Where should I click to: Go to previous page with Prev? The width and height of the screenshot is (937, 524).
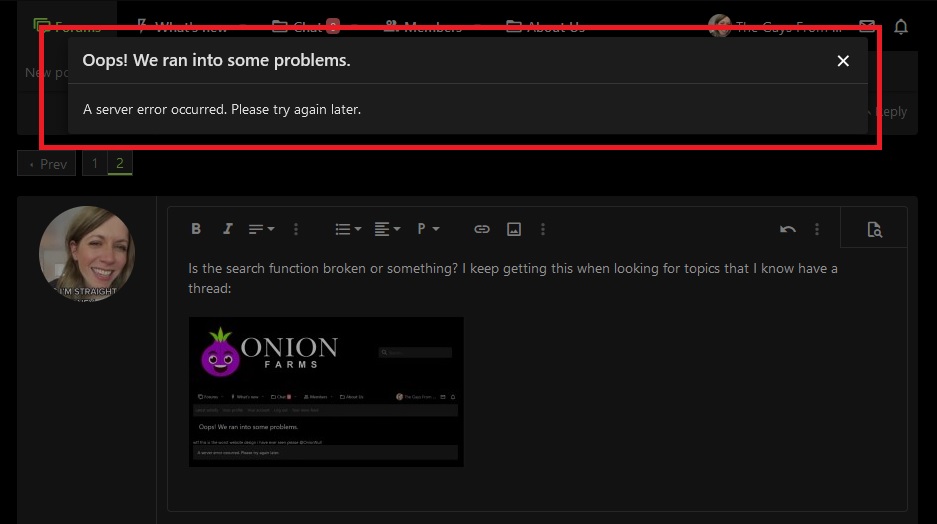[x=47, y=164]
